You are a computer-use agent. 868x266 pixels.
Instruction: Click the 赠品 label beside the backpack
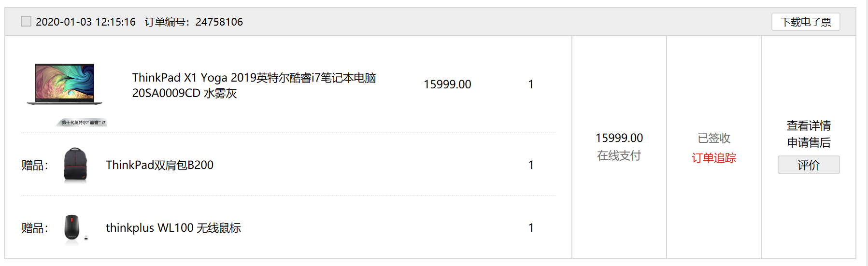point(35,165)
